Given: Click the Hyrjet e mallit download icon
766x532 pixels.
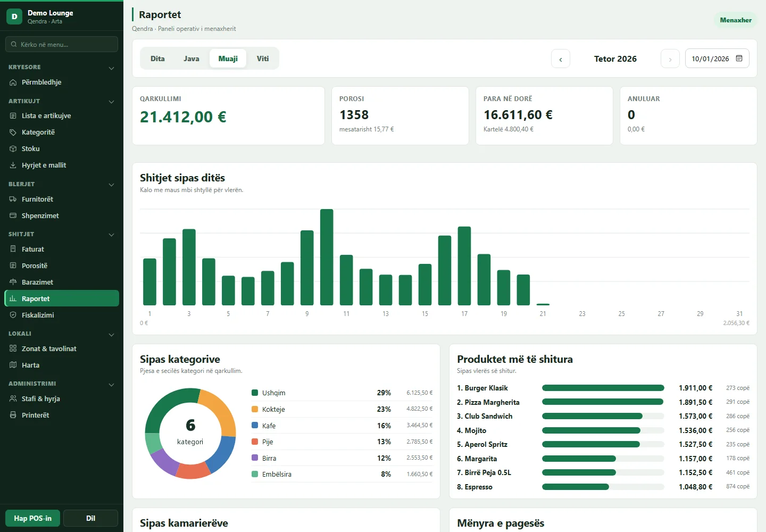Looking at the screenshot, I should tap(13, 165).
